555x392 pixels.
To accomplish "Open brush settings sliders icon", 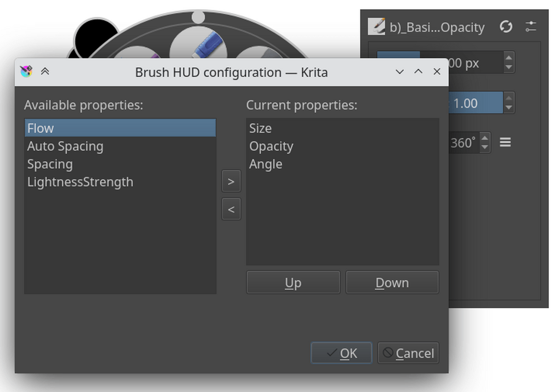I will pos(531,27).
